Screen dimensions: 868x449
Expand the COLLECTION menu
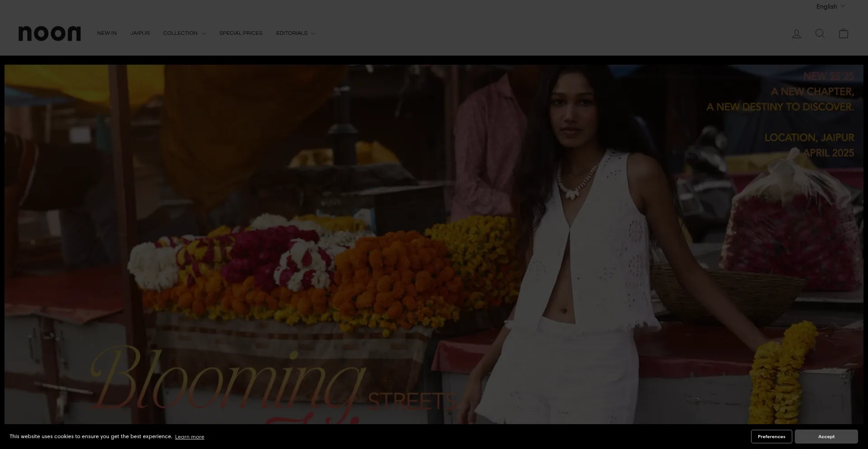coord(180,33)
